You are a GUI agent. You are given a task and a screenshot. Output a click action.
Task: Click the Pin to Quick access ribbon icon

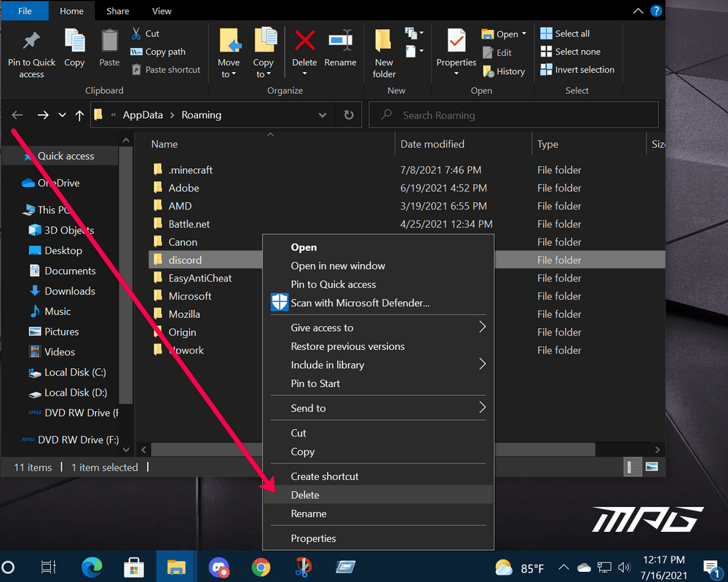pos(31,51)
